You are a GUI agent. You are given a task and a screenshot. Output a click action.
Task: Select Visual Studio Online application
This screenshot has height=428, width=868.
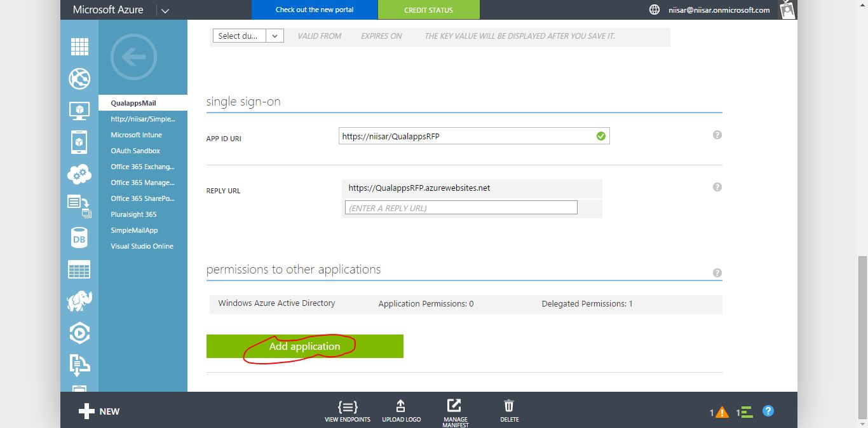[143, 246]
